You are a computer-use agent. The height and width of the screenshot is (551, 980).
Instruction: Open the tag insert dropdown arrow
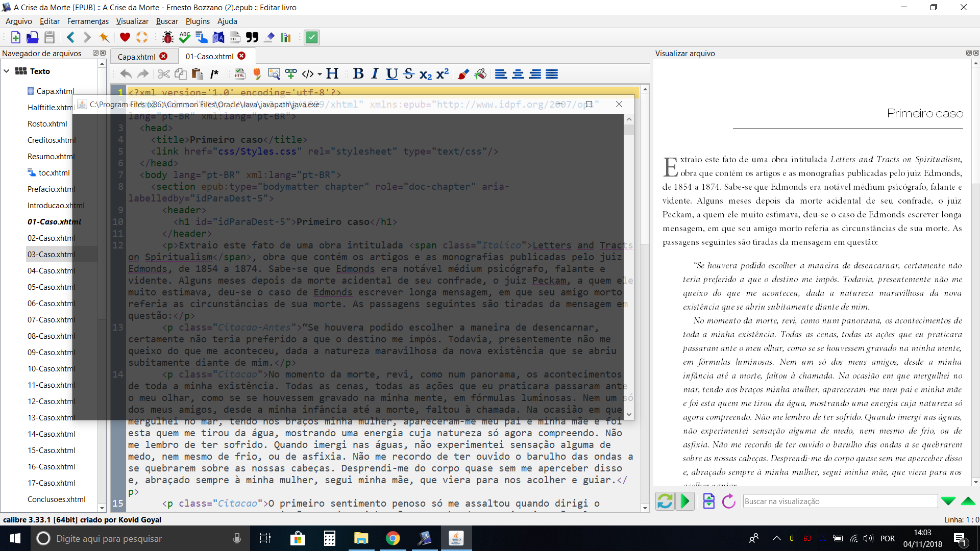[x=320, y=74]
